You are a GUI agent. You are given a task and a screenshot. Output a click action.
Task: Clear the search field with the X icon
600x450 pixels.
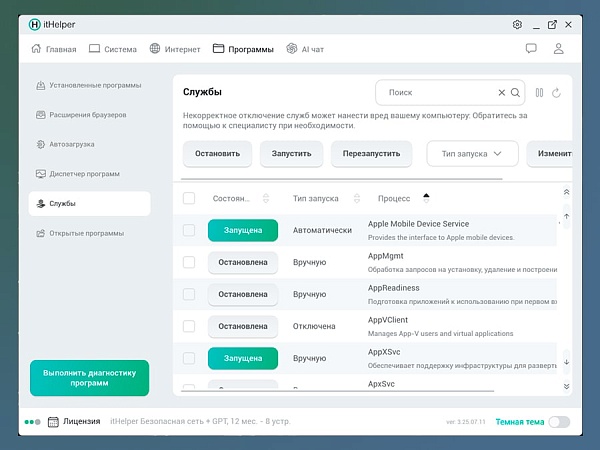pyautogui.click(x=502, y=93)
